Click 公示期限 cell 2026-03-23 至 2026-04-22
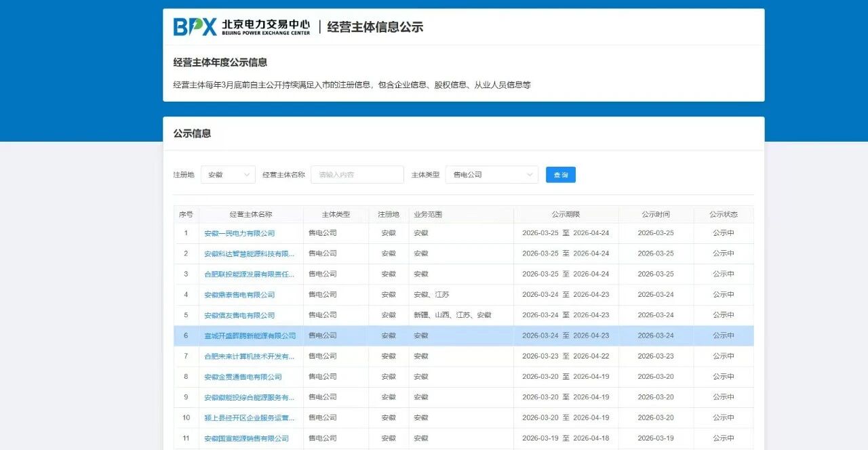Image resolution: width=868 pixels, height=450 pixels. tap(566, 356)
